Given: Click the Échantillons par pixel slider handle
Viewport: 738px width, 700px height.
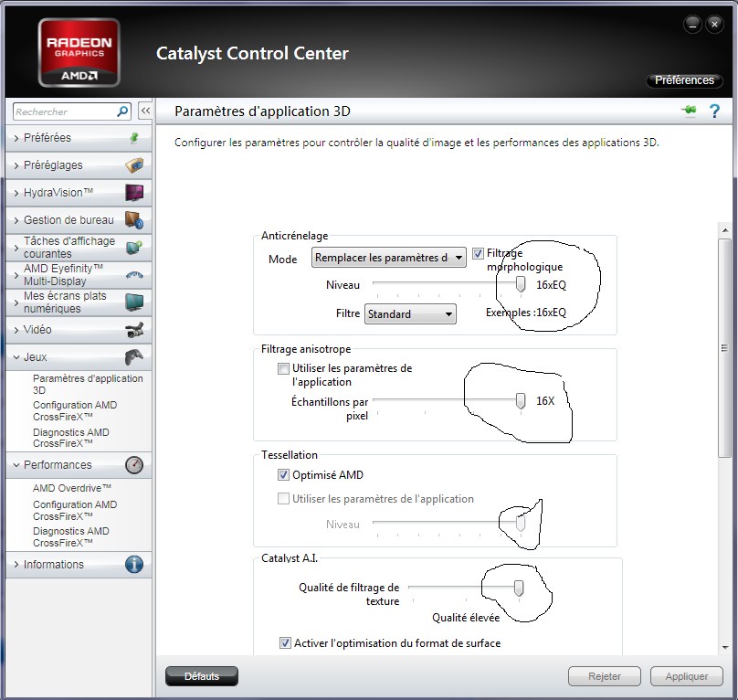Looking at the screenshot, I should 521,401.
